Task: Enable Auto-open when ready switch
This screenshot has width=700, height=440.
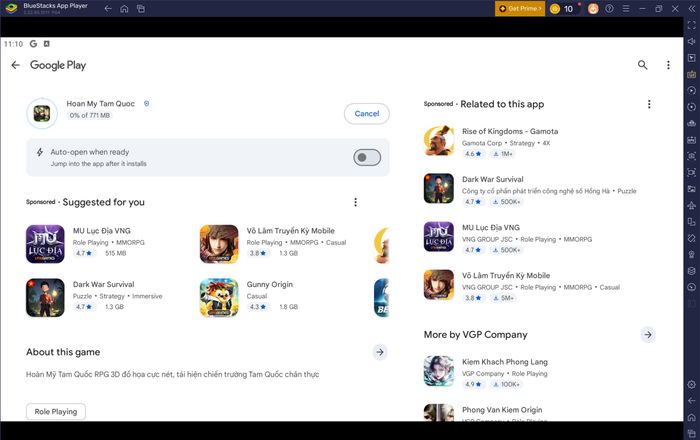Action: point(367,158)
